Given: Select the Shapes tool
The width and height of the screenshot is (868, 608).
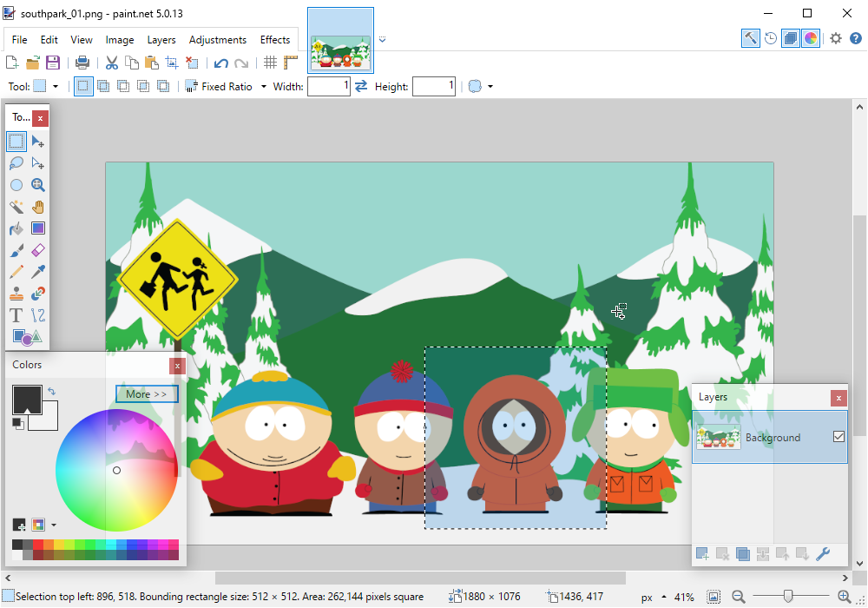Looking at the screenshot, I should [x=27, y=337].
